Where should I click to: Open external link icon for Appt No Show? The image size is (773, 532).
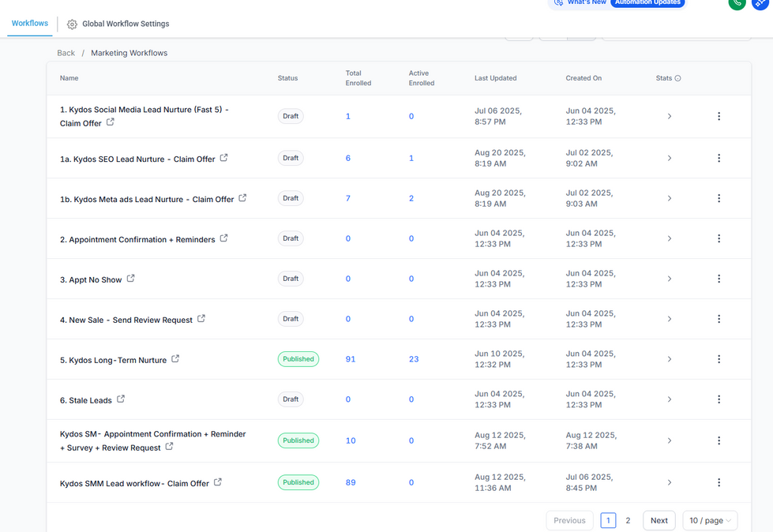point(130,279)
